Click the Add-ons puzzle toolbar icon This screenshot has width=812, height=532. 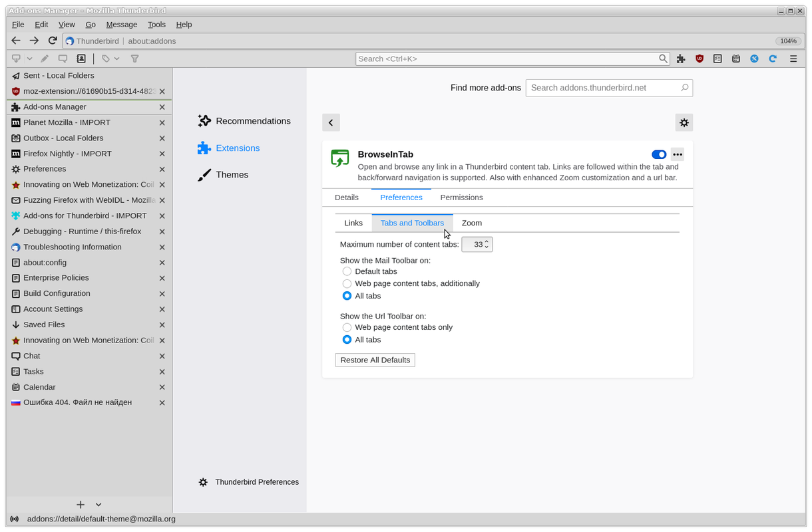[x=681, y=59]
